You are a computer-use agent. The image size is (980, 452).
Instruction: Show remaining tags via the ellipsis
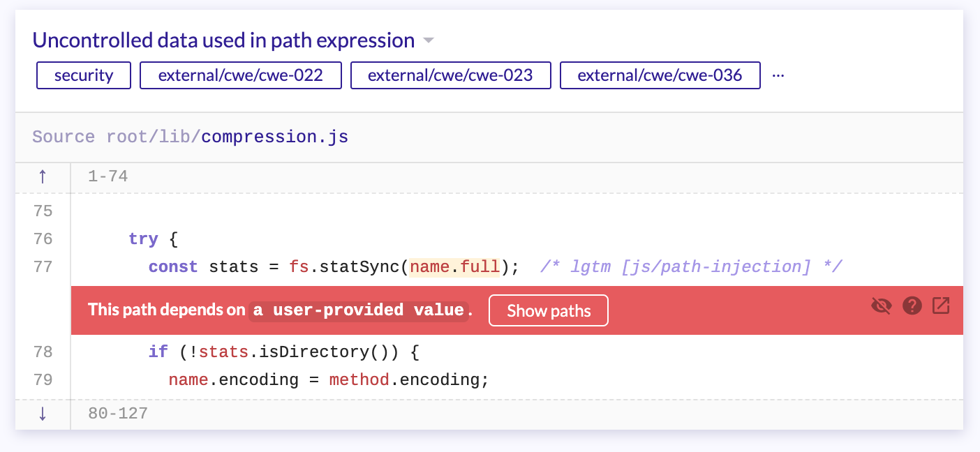click(x=778, y=74)
